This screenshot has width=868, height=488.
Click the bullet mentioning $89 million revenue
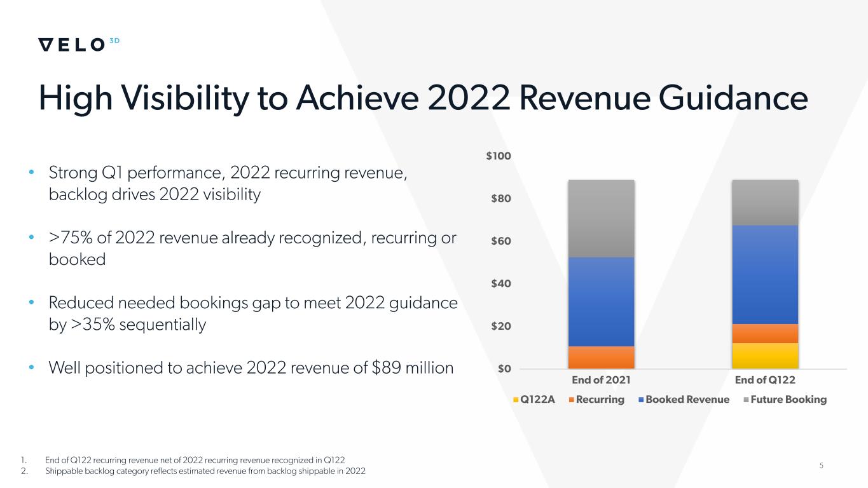point(251,368)
